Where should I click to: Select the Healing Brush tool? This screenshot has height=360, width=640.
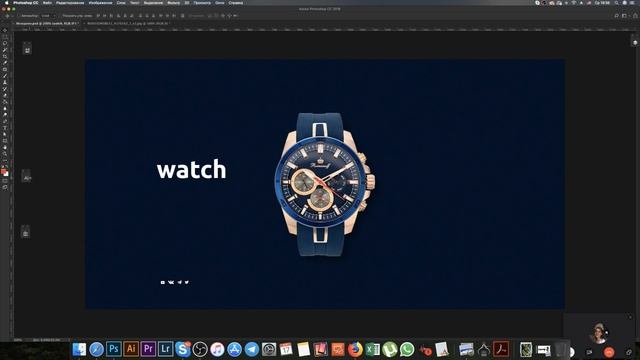(x=5, y=69)
